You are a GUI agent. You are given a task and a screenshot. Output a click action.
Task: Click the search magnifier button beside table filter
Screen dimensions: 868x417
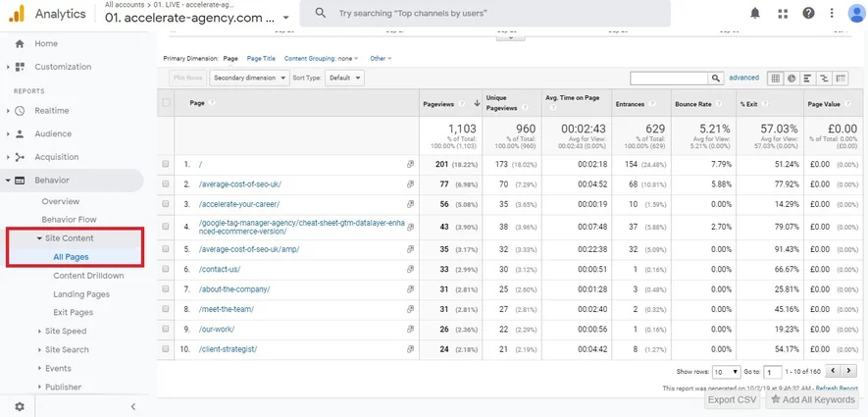[x=716, y=78]
